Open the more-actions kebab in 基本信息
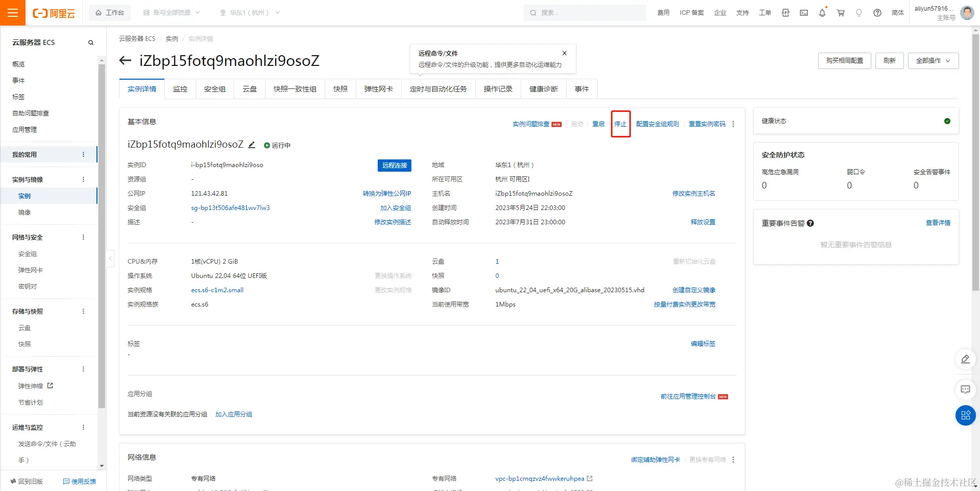980x491 pixels. pos(733,124)
